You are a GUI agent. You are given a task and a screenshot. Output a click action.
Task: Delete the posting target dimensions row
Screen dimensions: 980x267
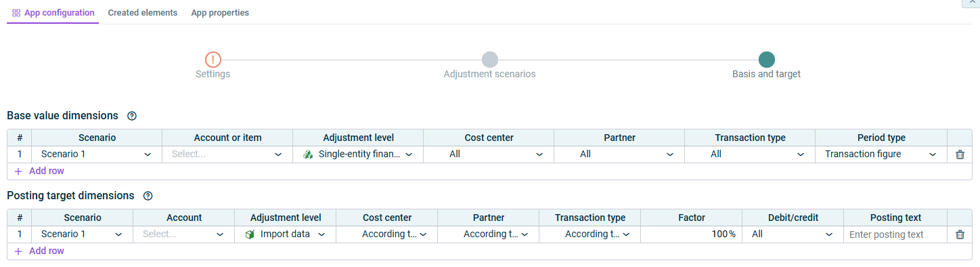click(x=960, y=234)
